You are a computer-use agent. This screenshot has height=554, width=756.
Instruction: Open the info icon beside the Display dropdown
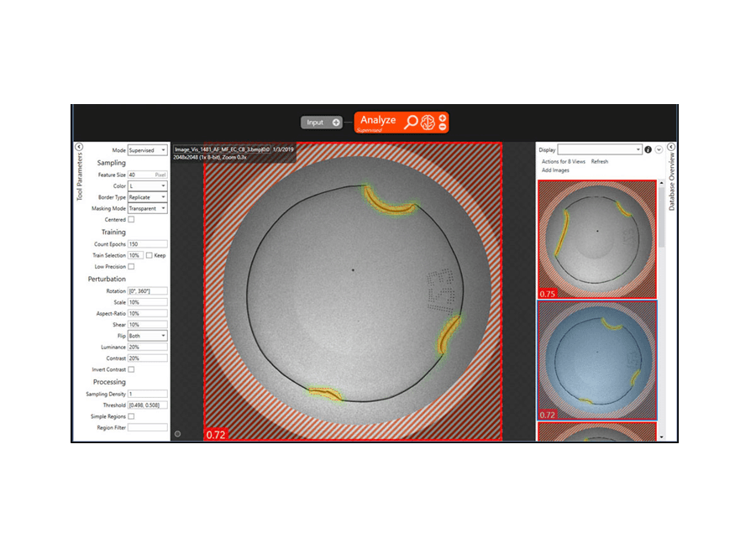point(648,150)
